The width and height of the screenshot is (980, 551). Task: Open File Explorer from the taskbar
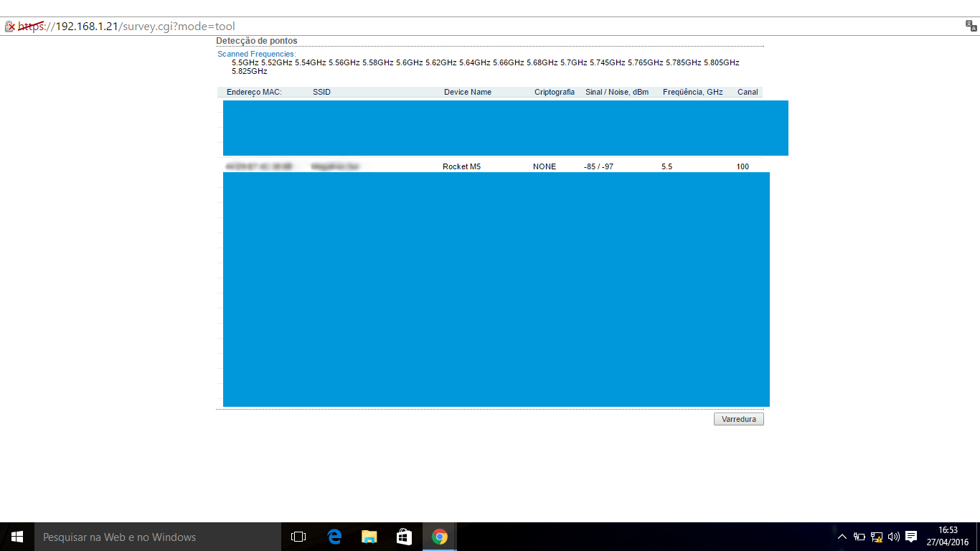(x=369, y=537)
